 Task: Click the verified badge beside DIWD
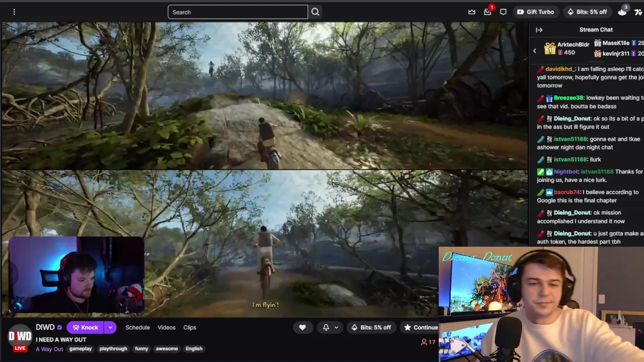[59, 328]
